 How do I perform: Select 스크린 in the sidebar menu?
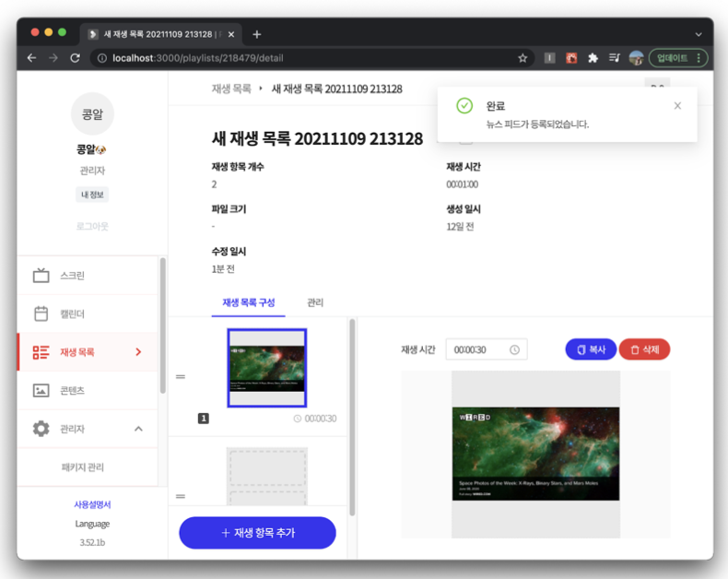coord(88,276)
